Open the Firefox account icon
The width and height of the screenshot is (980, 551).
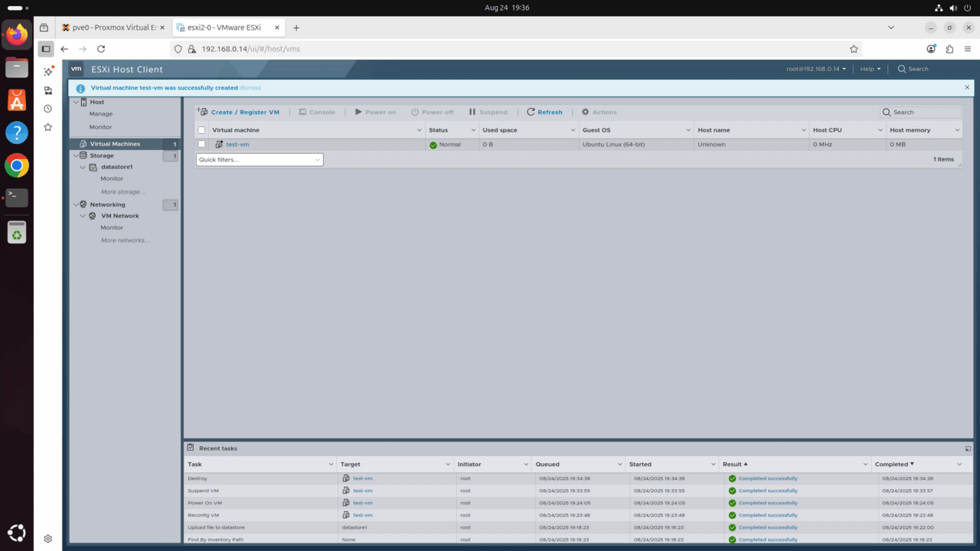click(931, 48)
